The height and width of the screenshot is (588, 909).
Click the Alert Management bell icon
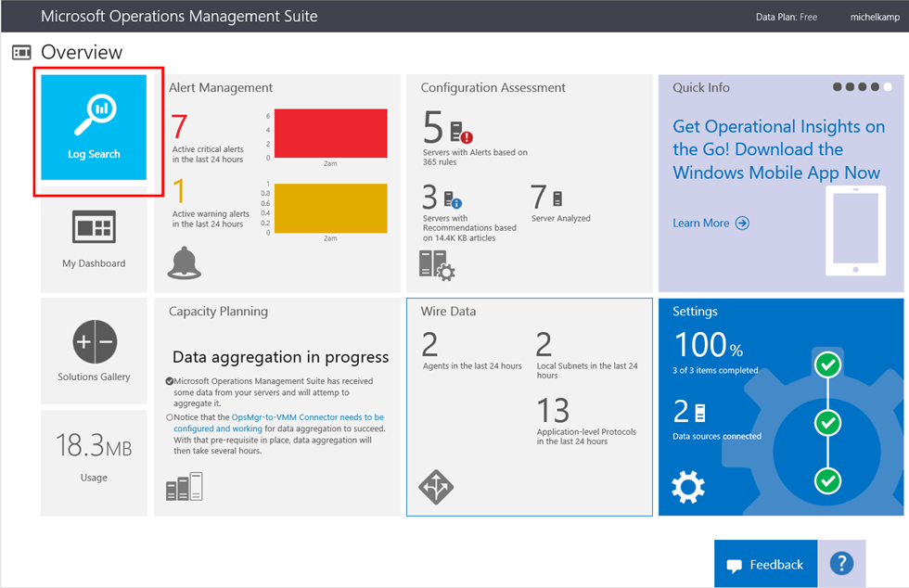coord(185,263)
